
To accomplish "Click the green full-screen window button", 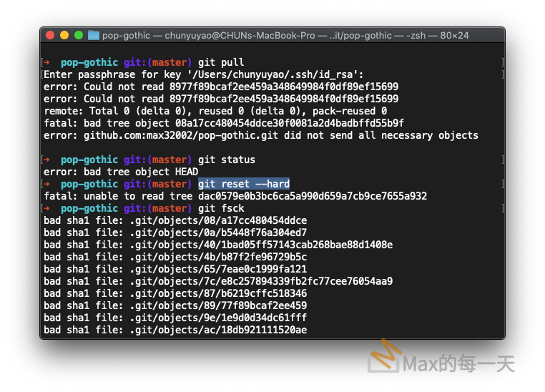I will [78, 35].
